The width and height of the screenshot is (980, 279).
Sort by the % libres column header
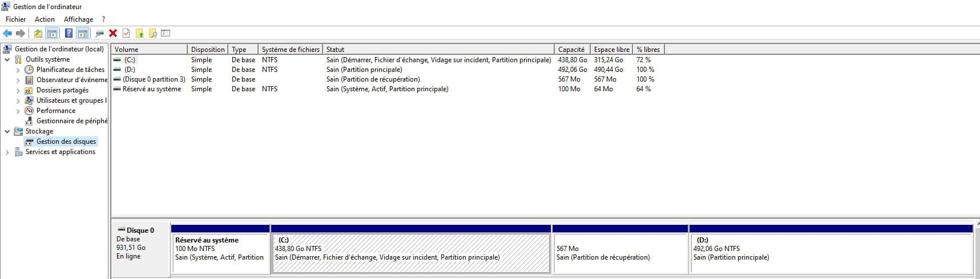pos(649,50)
